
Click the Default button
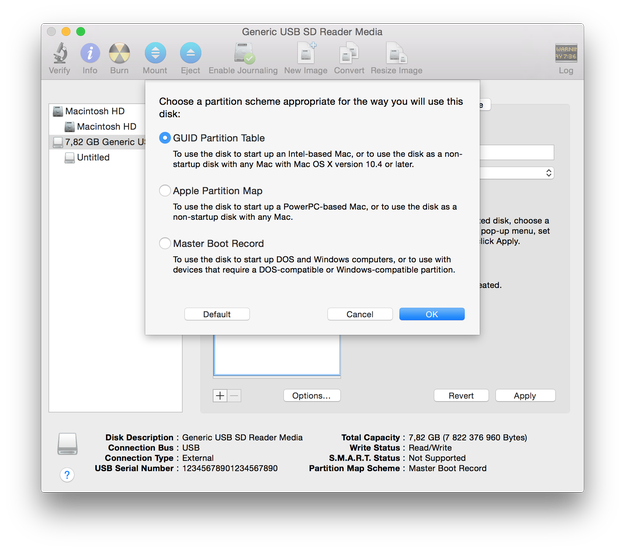click(217, 314)
